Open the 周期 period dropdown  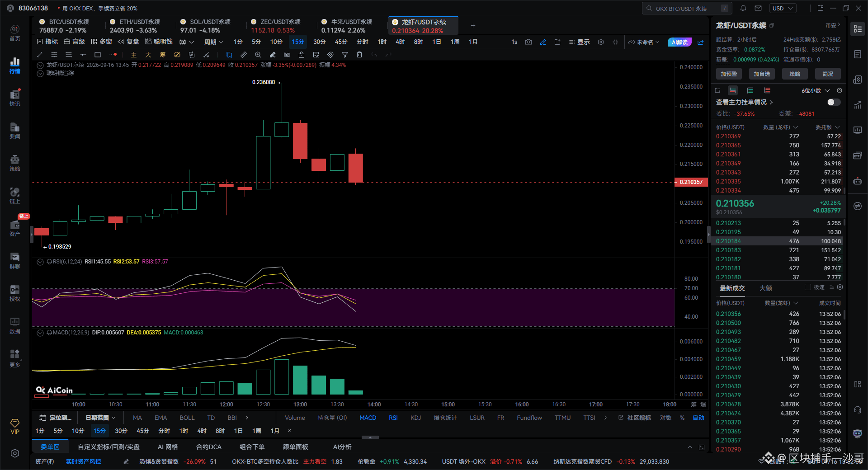pos(213,42)
